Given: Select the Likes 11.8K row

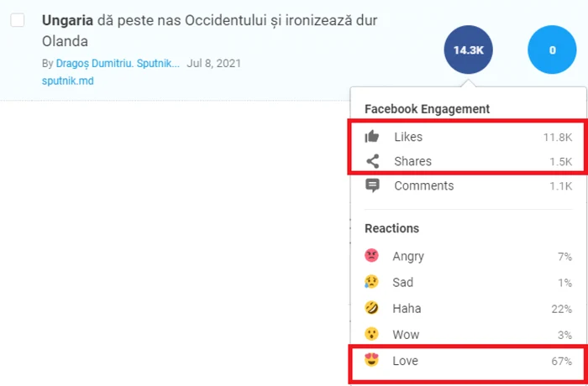Looking at the screenshot, I should [x=469, y=137].
